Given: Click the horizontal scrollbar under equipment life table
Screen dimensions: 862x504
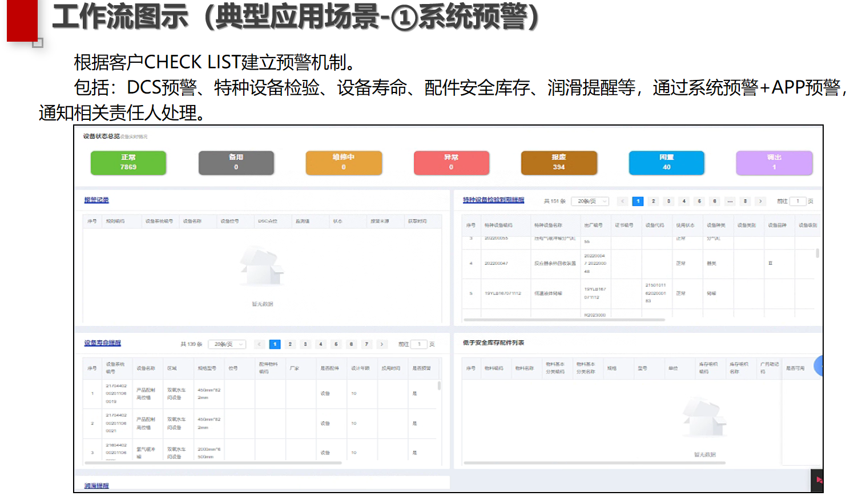Looking at the screenshot, I should point(214,463).
